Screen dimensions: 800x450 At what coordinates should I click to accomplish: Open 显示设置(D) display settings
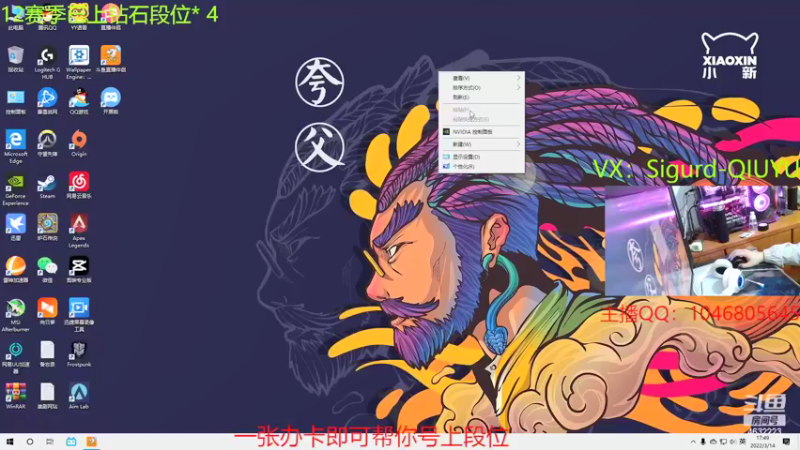(482, 157)
